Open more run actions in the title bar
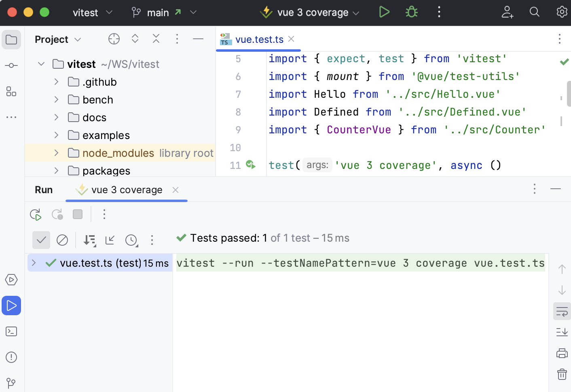Screen dimensions: 571x392 click(439, 12)
